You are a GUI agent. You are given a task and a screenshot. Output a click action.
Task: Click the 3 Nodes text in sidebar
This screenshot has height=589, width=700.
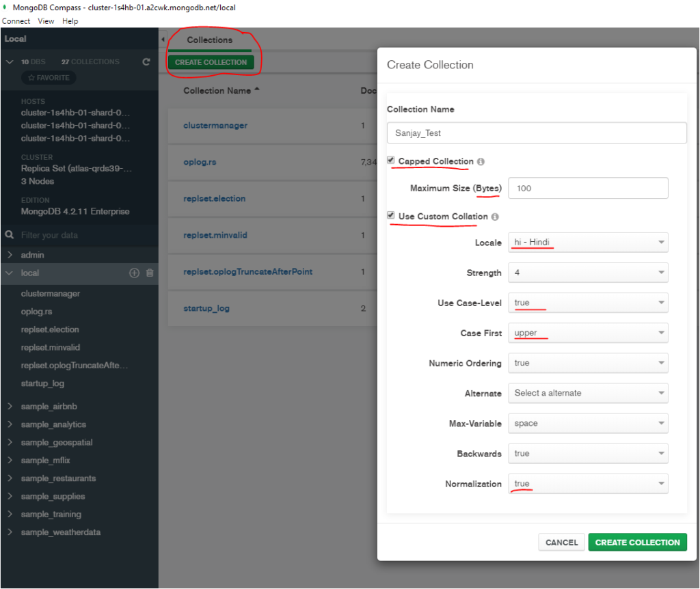coord(38,182)
